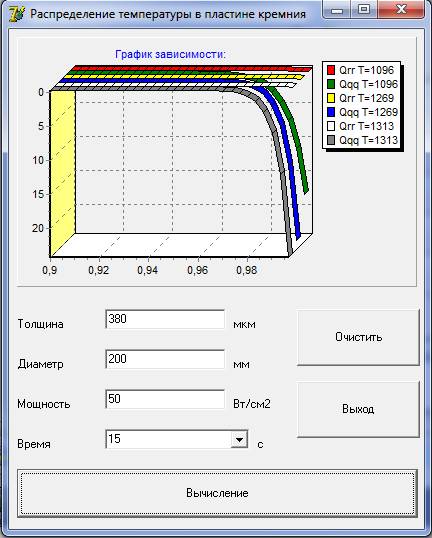The image size is (432, 538).
Task: Click the График зависимости chart title
Action: click(171, 54)
